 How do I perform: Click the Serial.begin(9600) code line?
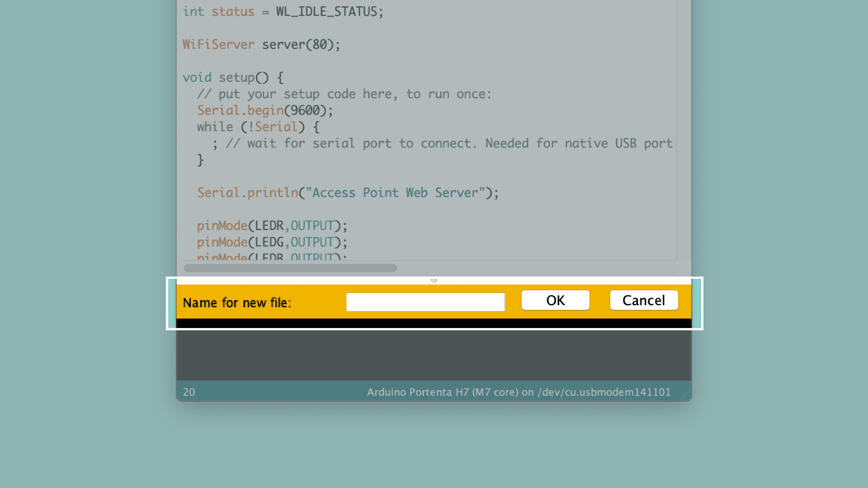(x=264, y=110)
